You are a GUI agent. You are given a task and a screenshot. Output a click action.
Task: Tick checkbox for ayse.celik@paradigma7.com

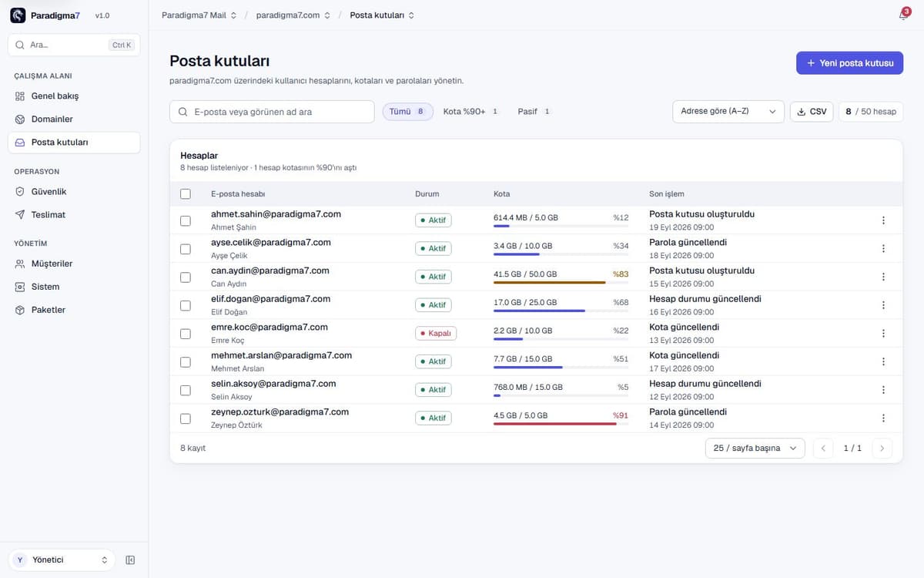pos(186,249)
